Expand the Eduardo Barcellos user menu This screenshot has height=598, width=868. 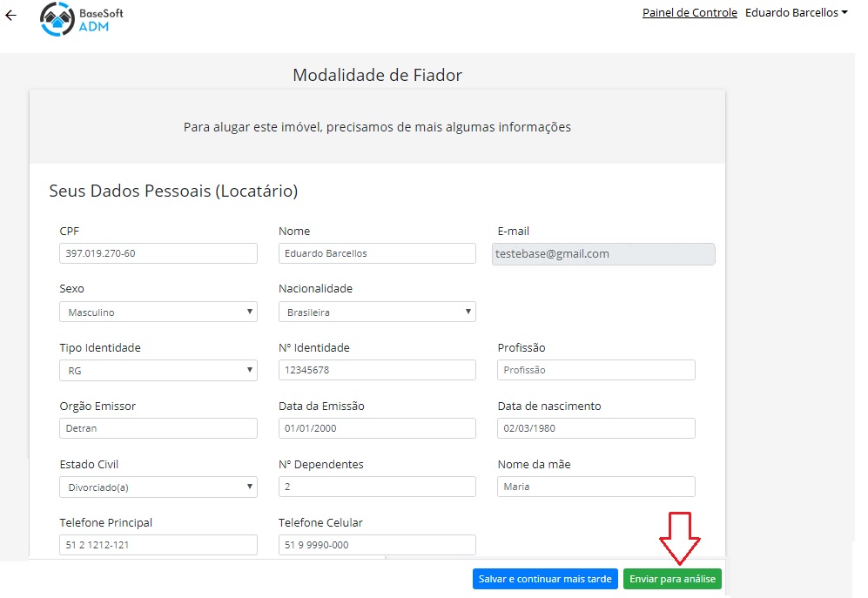tap(796, 13)
